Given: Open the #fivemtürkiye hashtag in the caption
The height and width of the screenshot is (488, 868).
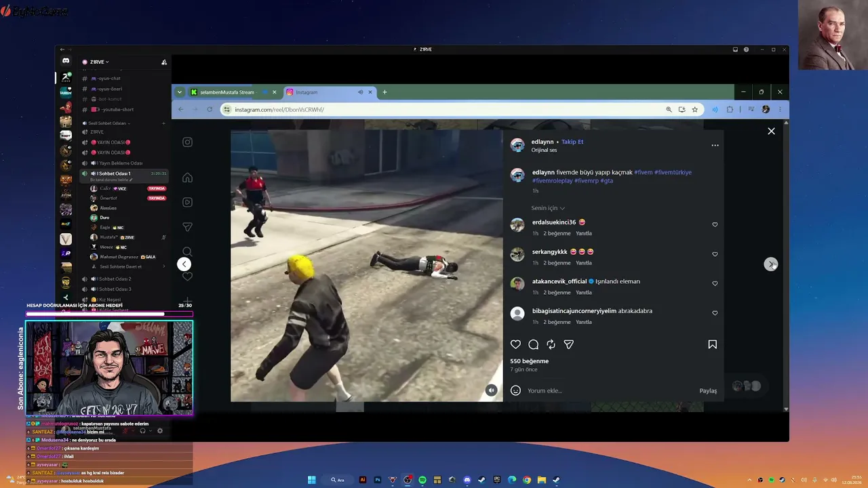Looking at the screenshot, I should pyautogui.click(x=673, y=172).
